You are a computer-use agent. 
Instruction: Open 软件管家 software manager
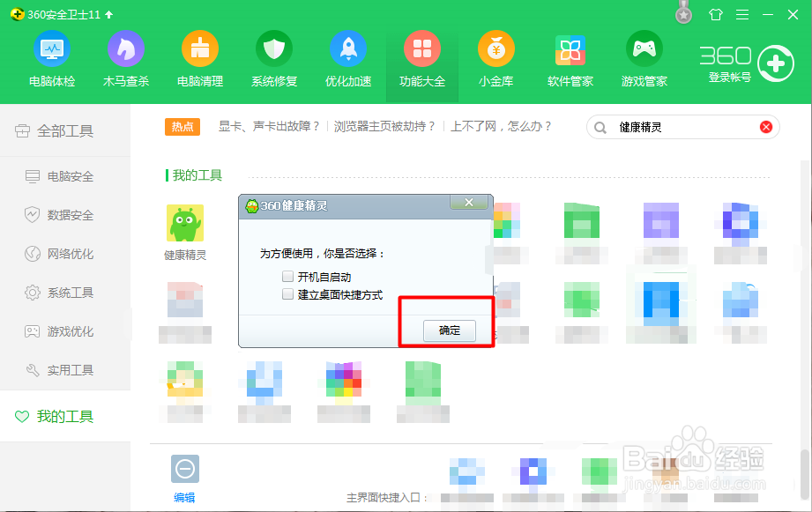570,59
